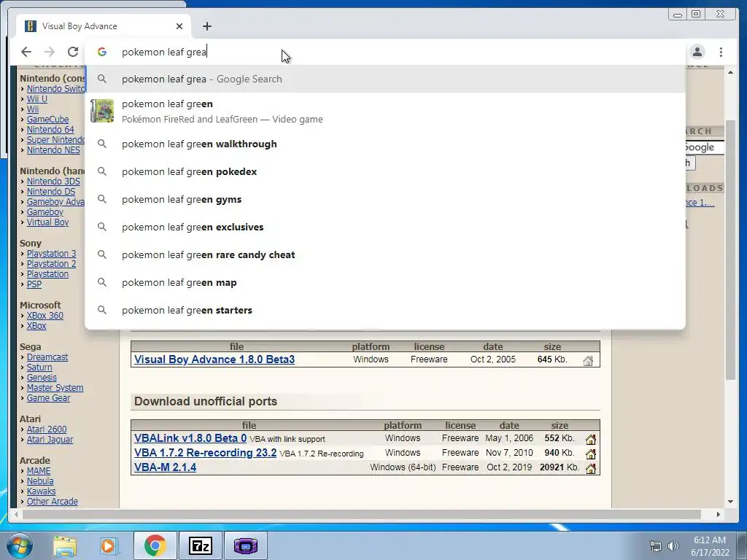Click magnifier icon beside 'walkthrough' suggestion
Image resolution: width=747 pixels, height=560 pixels.
click(x=102, y=144)
